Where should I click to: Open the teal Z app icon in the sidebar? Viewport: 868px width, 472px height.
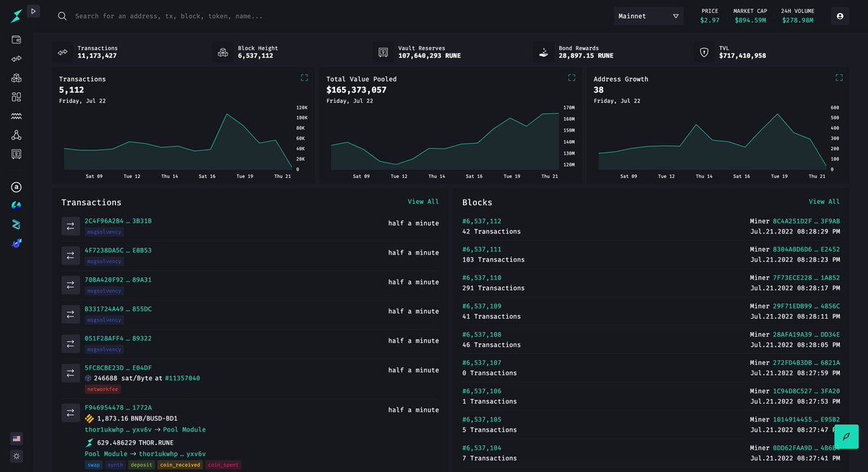point(16,225)
